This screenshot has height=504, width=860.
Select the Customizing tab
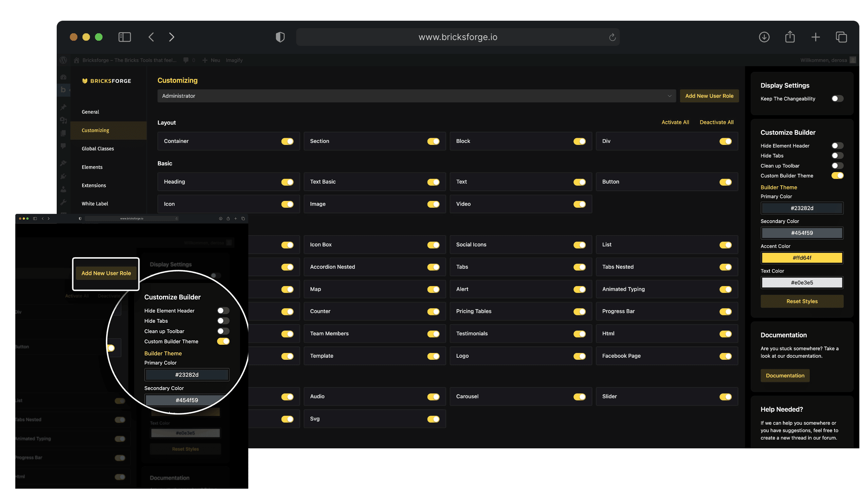pos(95,130)
